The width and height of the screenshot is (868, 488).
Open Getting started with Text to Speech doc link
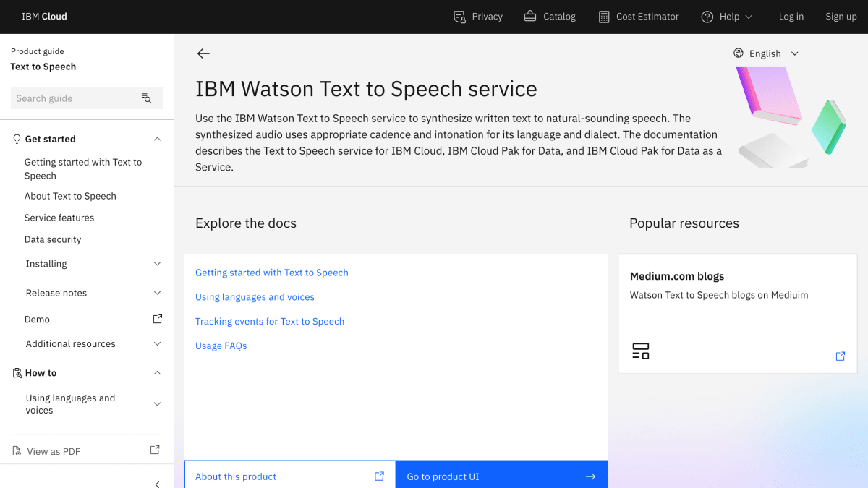[x=272, y=273]
